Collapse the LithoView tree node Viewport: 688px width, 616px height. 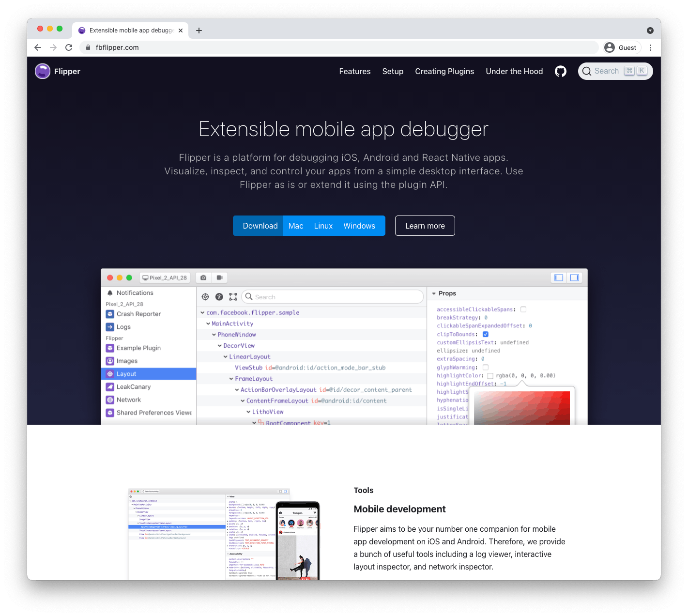(x=249, y=412)
